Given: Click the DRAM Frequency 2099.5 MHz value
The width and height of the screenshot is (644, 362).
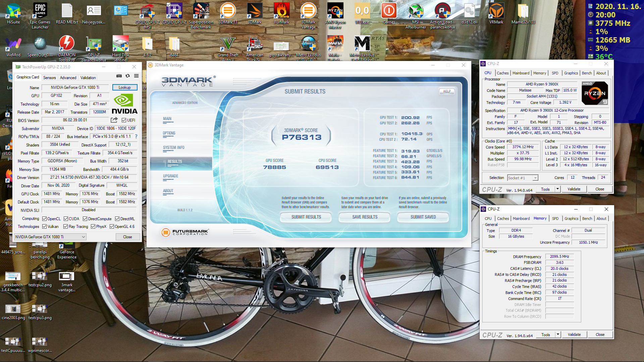Looking at the screenshot, I should pyautogui.click(x=559, y=256).
